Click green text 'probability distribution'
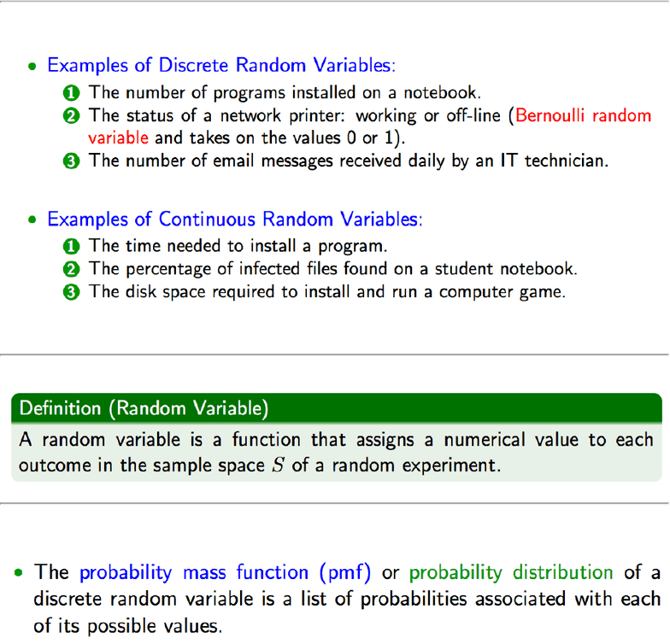This screenshot has width=670, height=644. (511, 572)
